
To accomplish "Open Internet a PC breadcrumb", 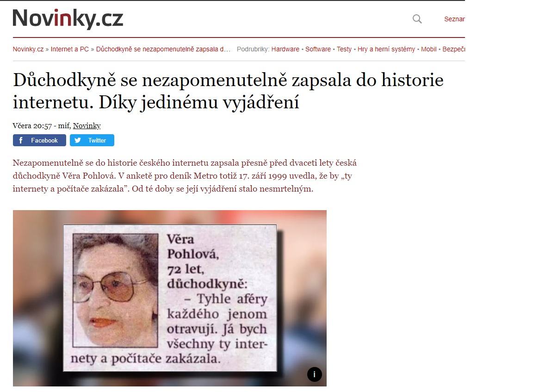I will pos(70,50).
